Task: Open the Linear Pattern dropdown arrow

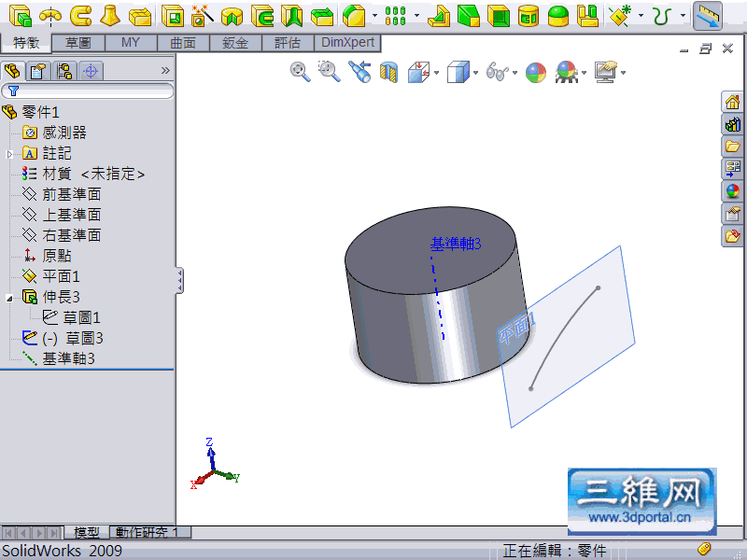Action: tap(416, 16)
